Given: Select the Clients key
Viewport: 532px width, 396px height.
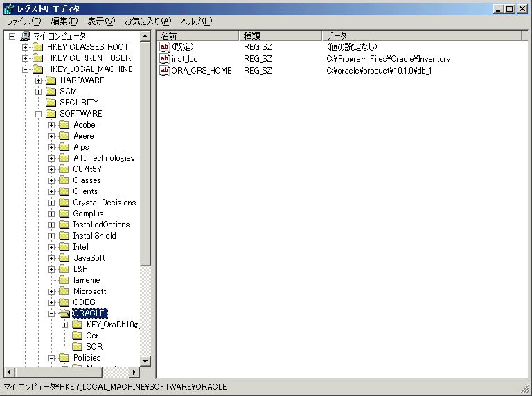Looking at the screenshot, I should pyautogui.click(x=85, y=191).
